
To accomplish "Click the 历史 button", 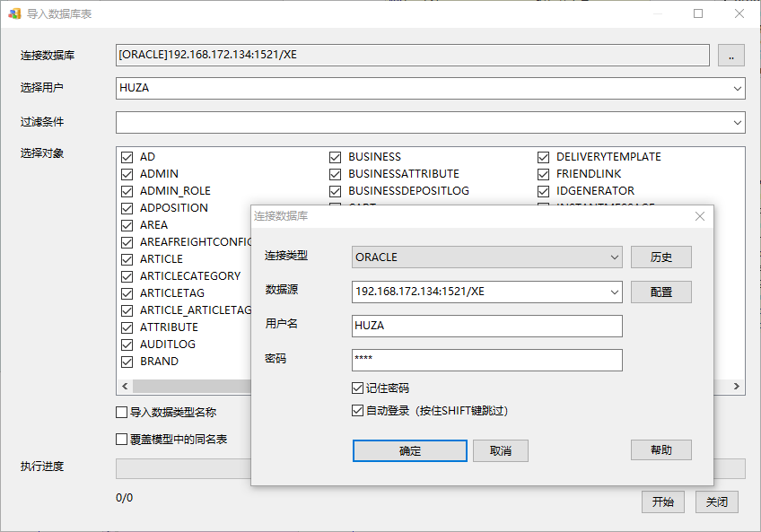I will [x=661, y=257].
